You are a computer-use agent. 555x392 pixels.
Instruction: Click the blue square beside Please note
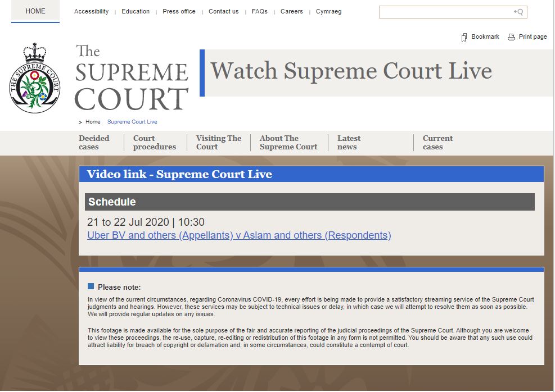(x=91, y=286)
